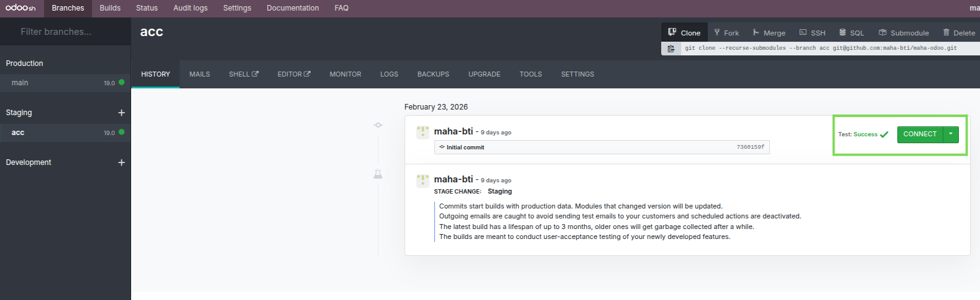Expand the CONNECT button dropdown arrow
This screenshot has width=980, height=300.
pyautogui.click(x=951, y=134)
